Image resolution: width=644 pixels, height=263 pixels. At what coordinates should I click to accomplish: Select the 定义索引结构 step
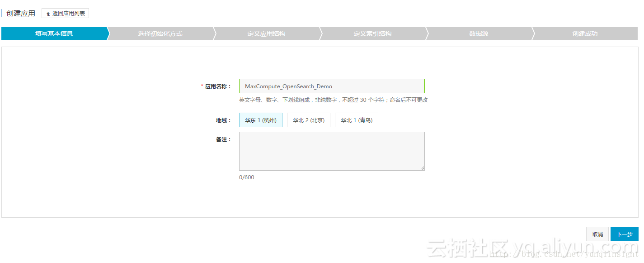coord(373,33)
